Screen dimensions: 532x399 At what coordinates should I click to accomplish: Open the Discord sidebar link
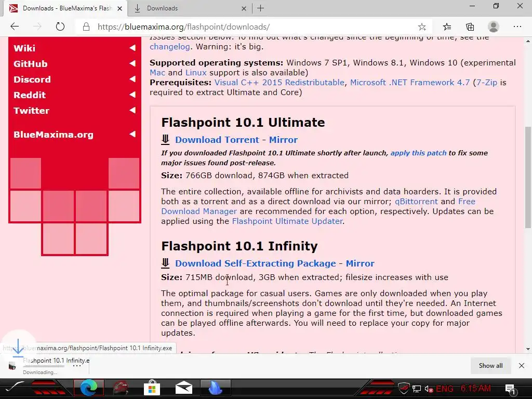[x=32, y=79]
